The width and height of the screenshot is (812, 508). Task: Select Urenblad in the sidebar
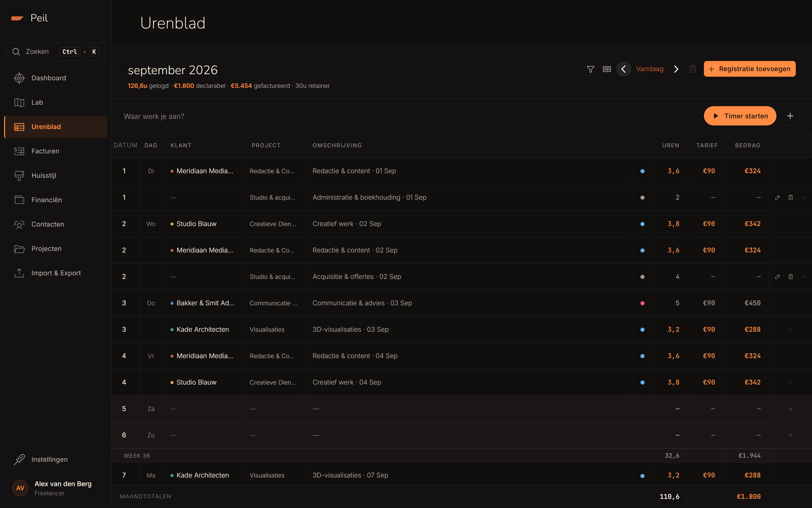coord(55,127)
